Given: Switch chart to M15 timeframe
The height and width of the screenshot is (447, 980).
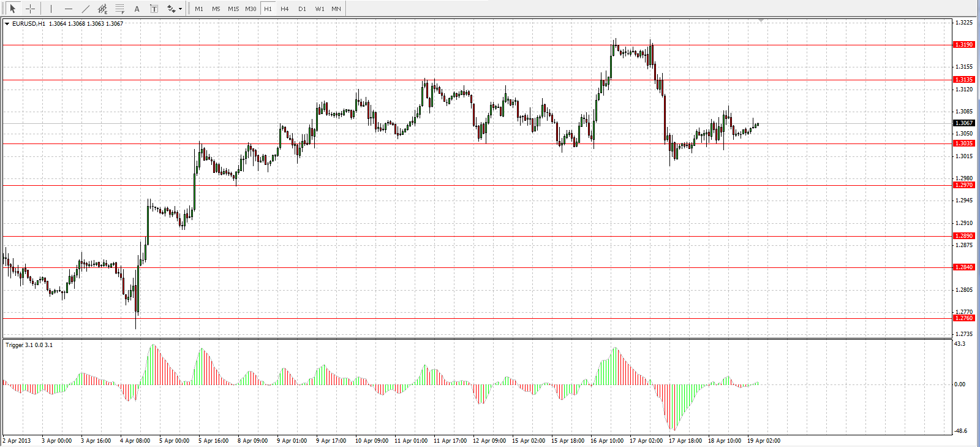Looking at the screenshot, I should pyautogui.click(x=233, y=9).
